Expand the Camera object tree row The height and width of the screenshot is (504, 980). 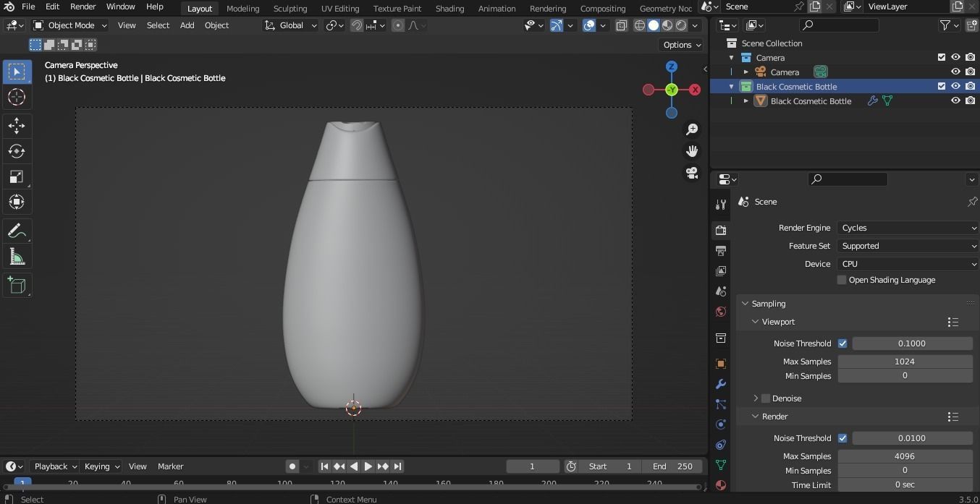click(746, 72)
